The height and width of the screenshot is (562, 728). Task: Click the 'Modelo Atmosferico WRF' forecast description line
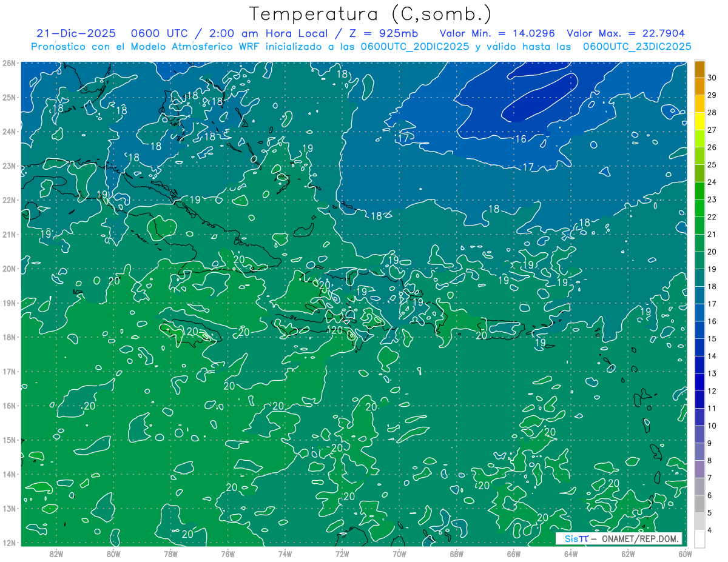(361, 46)
